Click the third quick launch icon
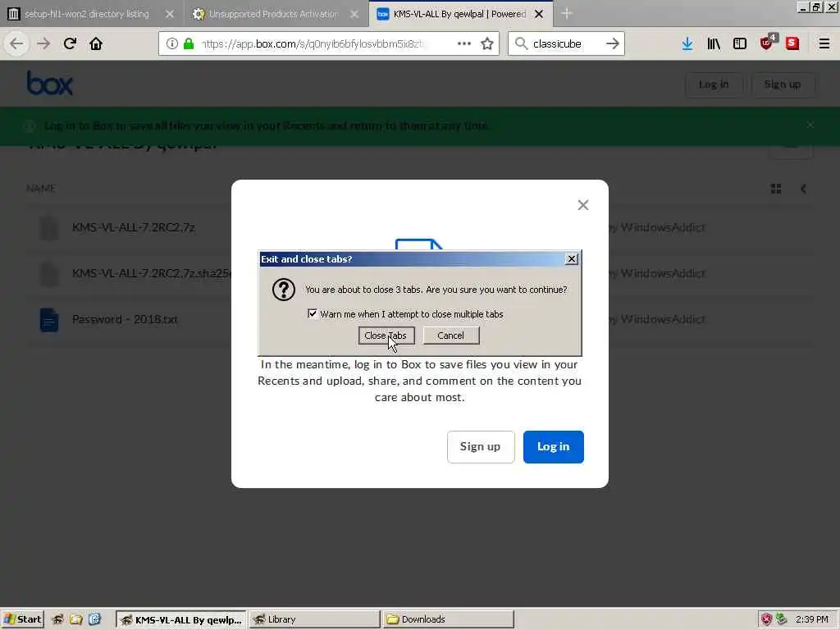 pos(95,619)
